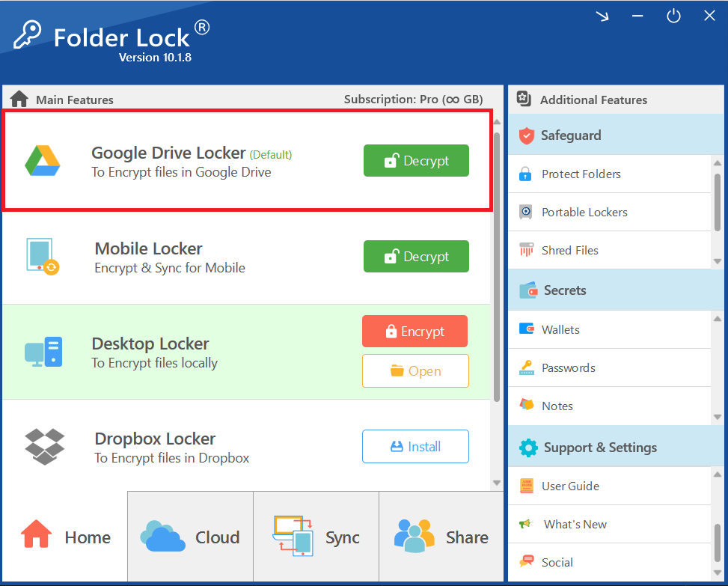This screenshot has height=586, width=728.
Task: Click the Google Drive Locker title
Action: point(168,153)
